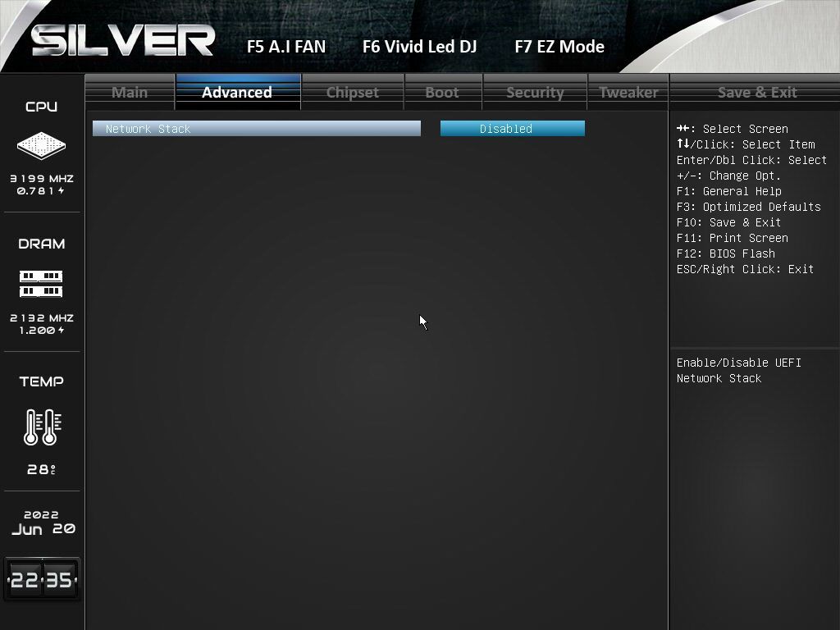Click the DRAM label in sidebar
The height and width of the screenshot is (630, 840).
[41, 244]
